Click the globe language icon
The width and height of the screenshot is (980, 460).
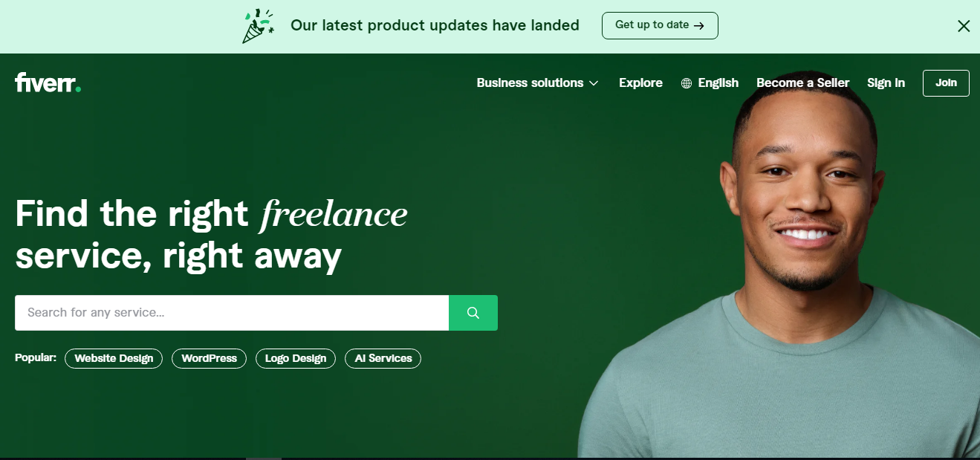pos(687,83)
